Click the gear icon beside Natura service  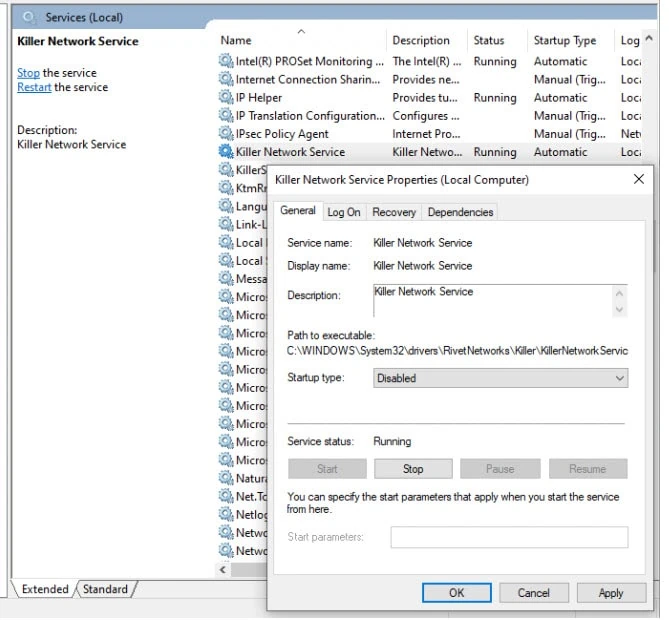point(226,478)
